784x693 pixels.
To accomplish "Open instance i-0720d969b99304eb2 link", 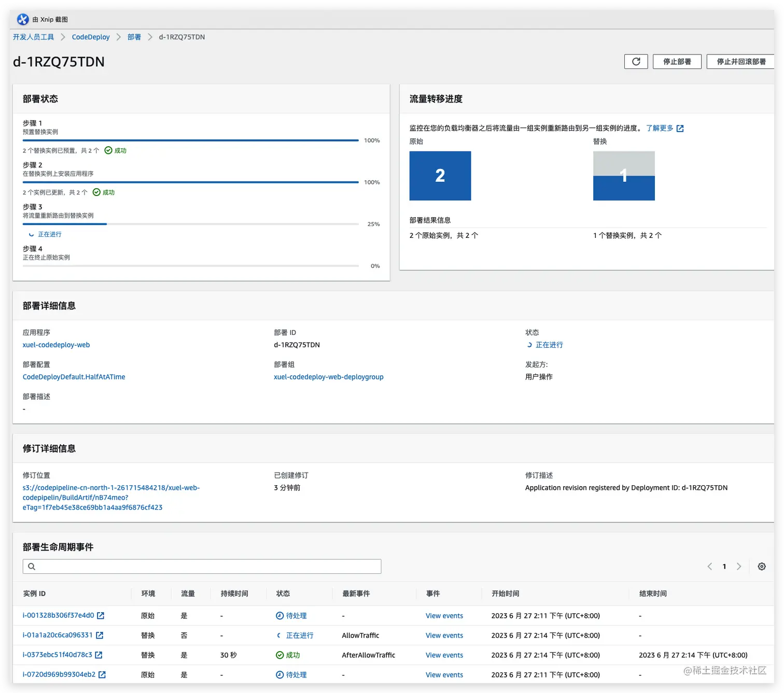I will point(59,675).
